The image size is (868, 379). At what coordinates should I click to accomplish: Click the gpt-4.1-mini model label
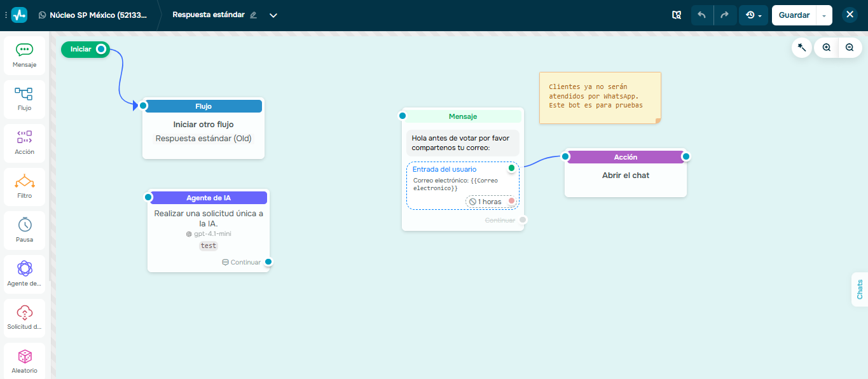click(209, 234)
